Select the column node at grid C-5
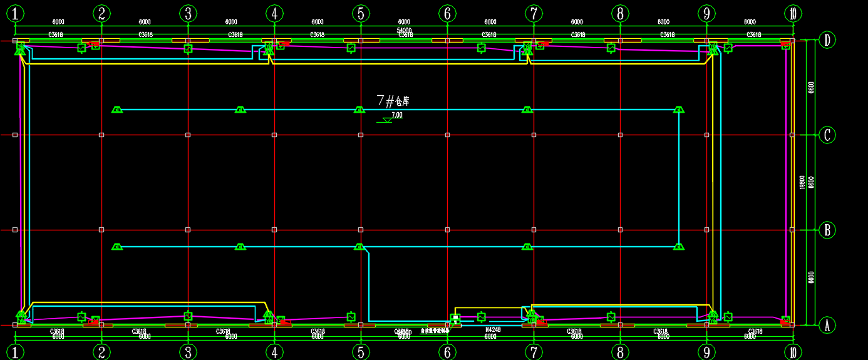The width and height of the screenshot is (868, 360). (x=361, y=135)
